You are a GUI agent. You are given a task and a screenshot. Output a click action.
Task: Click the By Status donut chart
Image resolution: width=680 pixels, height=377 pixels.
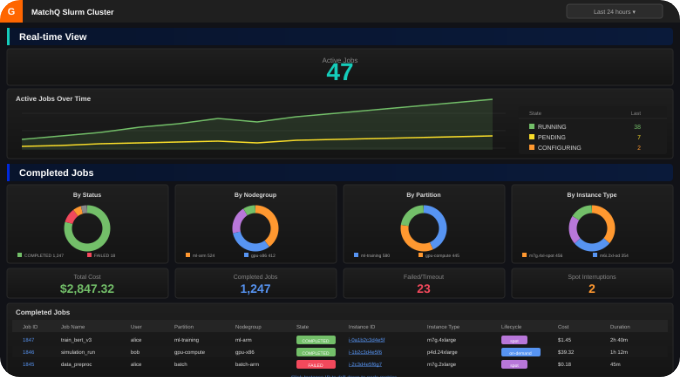click(x=87, y=228)
